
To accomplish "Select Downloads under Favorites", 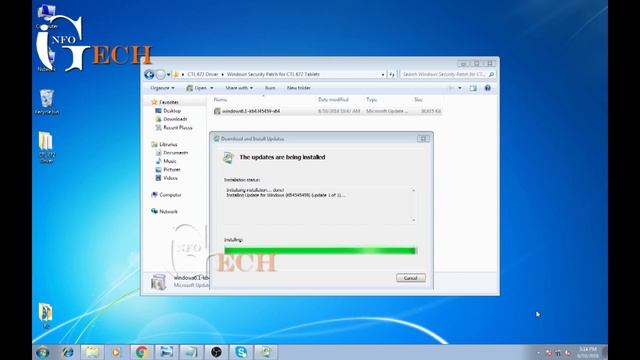I will click(x=175, y=119).
